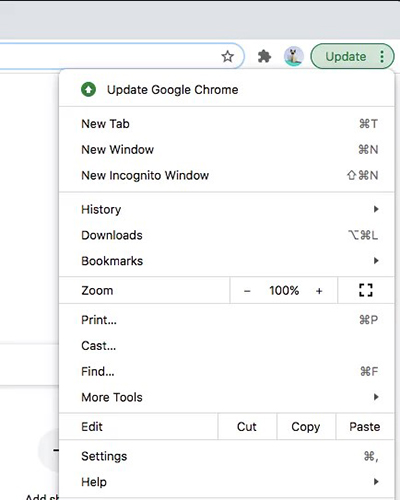Image resolution: width=400 pixels, height=500 pixels.
Task: Click the three-dot menu icon
Action: 382,56
